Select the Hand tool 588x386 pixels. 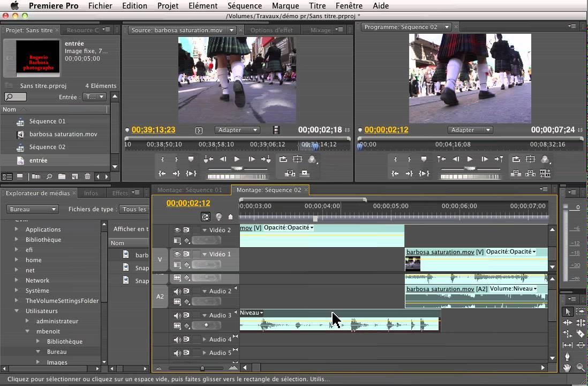point(567,368)
